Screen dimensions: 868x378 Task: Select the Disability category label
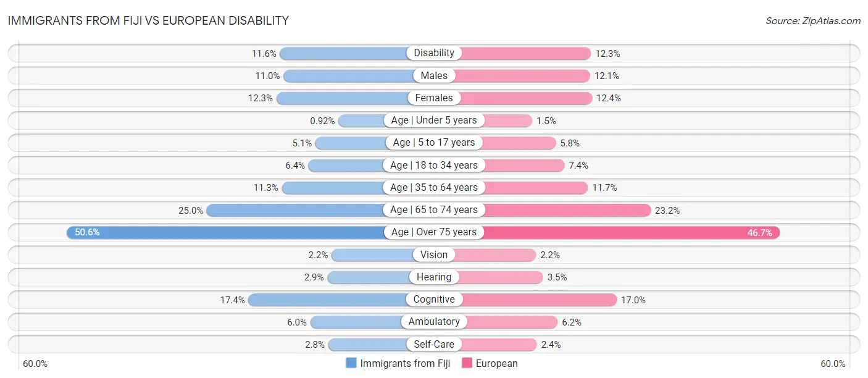click(x=434, y=53)
